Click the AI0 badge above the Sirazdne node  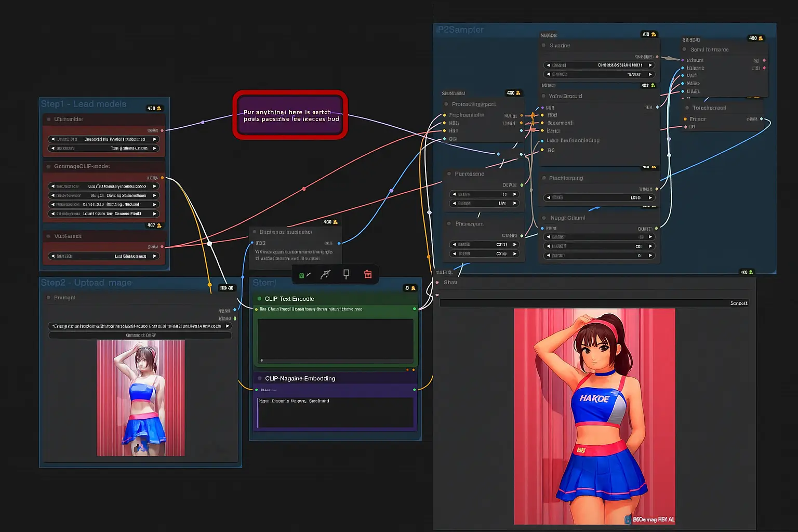[649, 34]
